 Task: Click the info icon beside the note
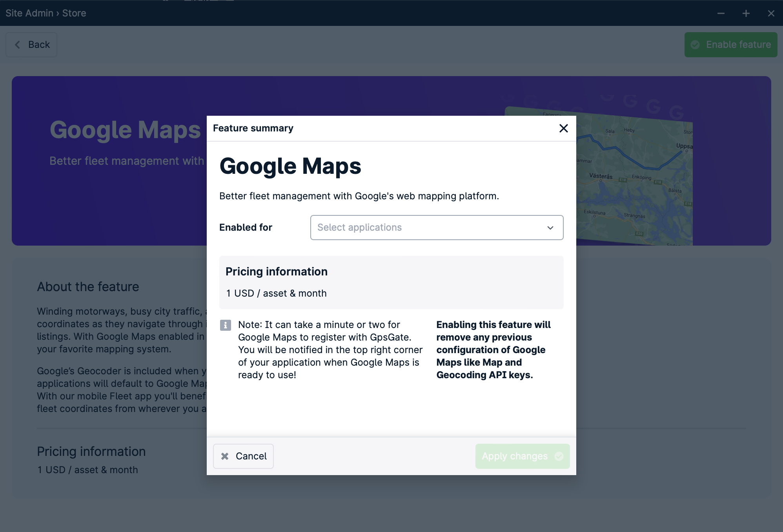(x=225, y=325)
